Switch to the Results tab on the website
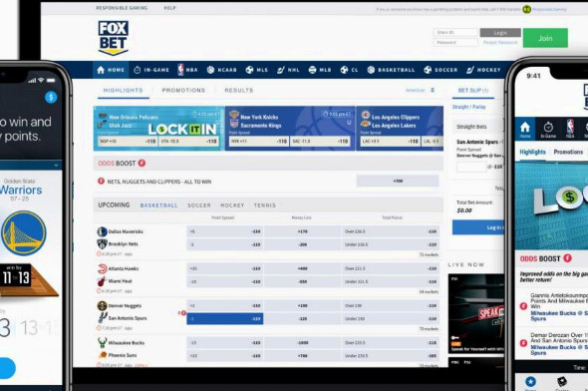Viewport: 588px width, 391px height. [x=239, y=91]
